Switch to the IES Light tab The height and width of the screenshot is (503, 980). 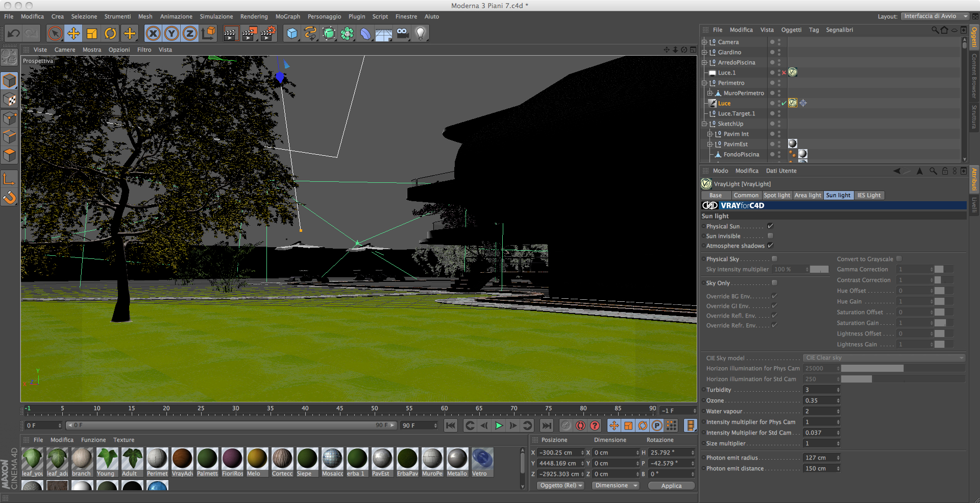click(869, 195)
